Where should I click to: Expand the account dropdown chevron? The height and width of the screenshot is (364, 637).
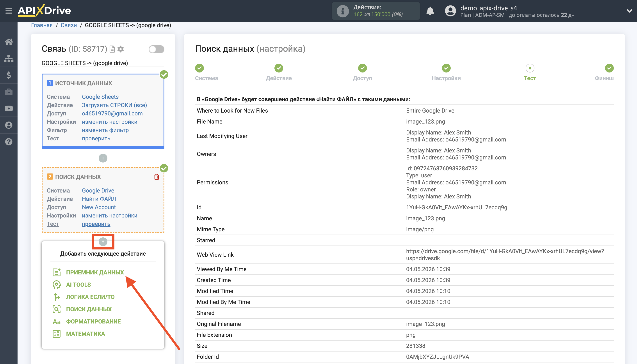[x=629, y=11]
